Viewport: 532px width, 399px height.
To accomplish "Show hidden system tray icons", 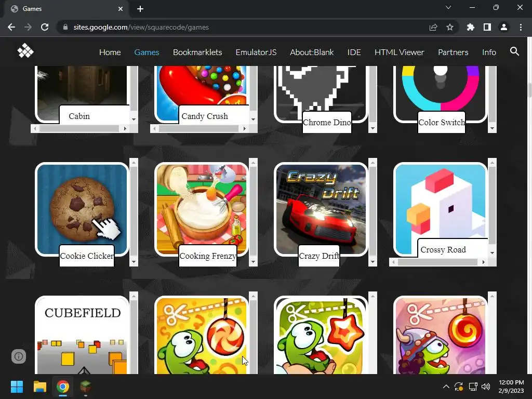I will (446, 387).
